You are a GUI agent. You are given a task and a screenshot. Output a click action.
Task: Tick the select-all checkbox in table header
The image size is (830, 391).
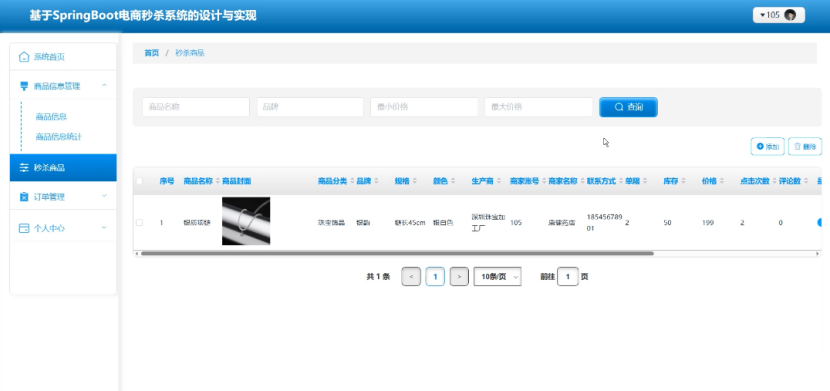[x=139, y=181]
